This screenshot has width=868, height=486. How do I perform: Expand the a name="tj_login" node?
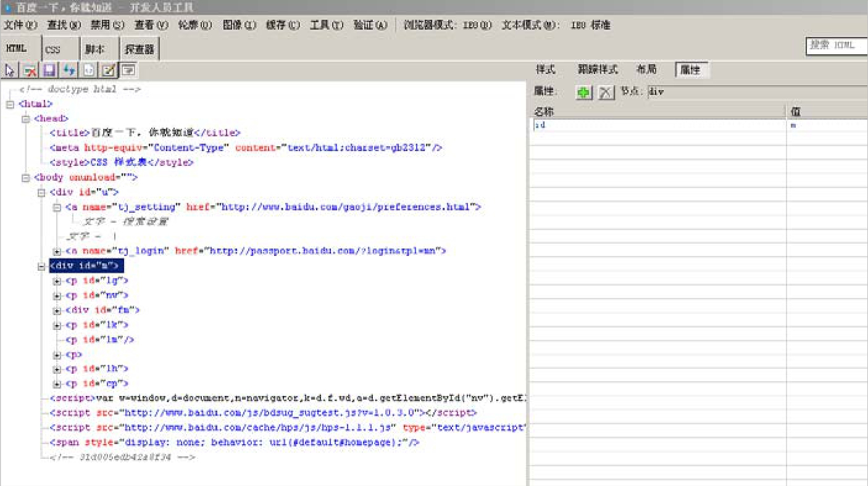click(57, 252)
